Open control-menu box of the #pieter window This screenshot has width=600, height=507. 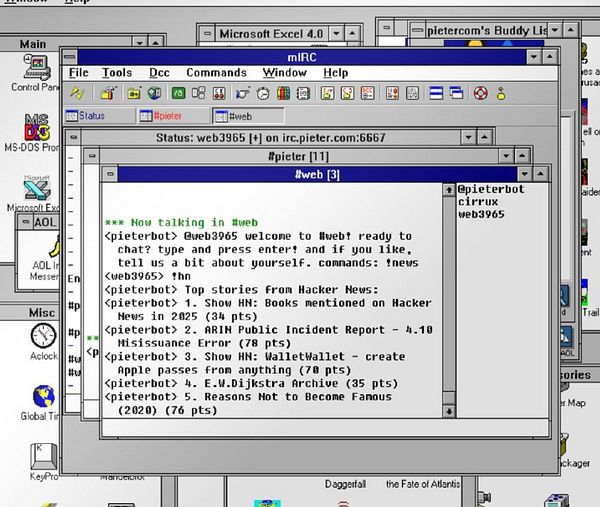(x=92, y=156)
